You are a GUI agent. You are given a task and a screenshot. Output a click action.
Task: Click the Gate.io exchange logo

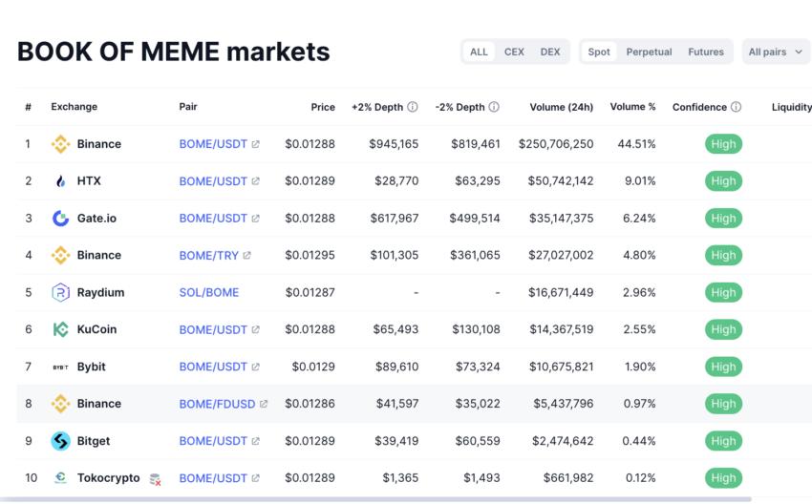coord(60,219)
